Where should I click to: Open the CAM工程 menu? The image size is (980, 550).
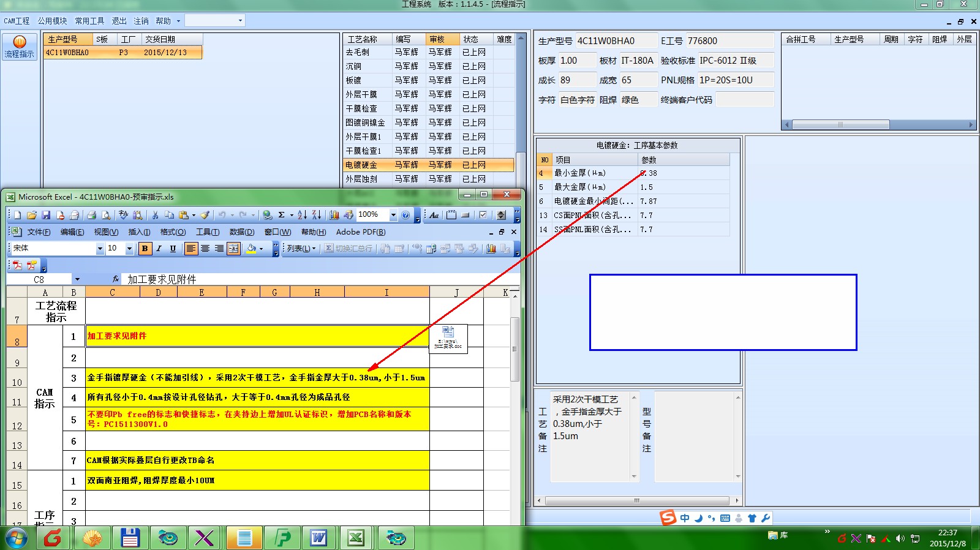pos(17,21)
